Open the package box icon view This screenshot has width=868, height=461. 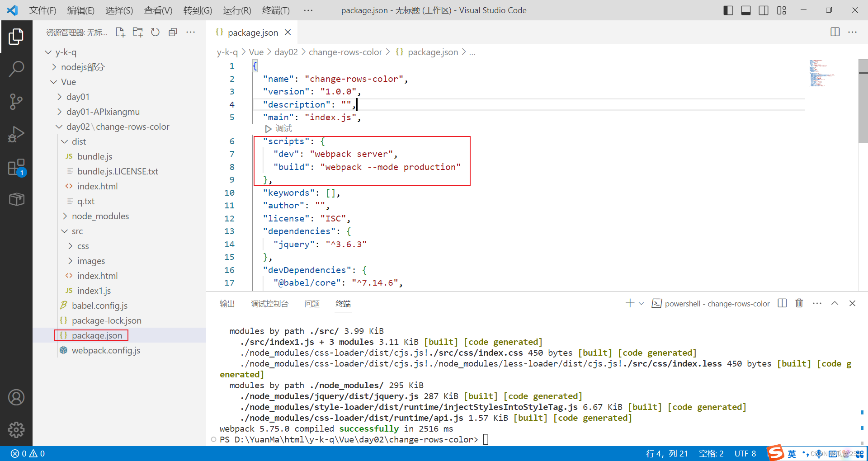pyautogui.click(x=16, y=199)
